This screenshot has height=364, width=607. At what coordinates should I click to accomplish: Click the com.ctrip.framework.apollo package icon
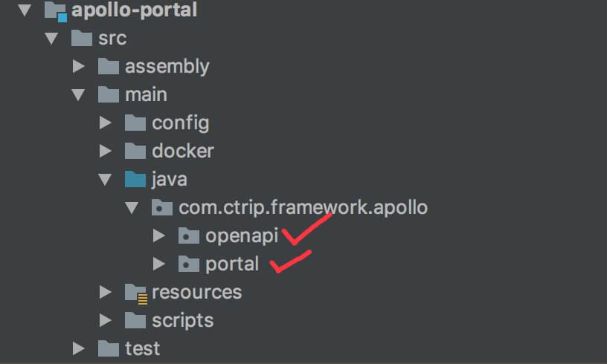click(x=162, y=207)
